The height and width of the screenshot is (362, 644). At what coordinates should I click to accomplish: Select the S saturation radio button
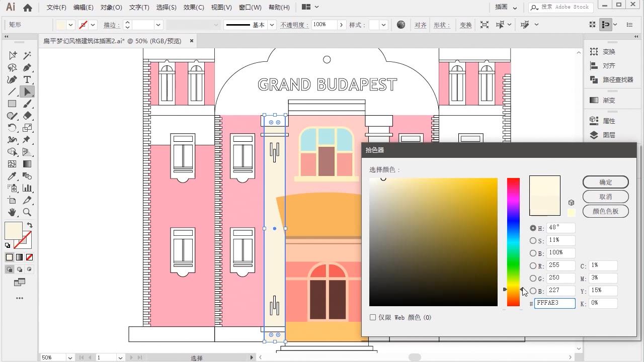(533, 240)
